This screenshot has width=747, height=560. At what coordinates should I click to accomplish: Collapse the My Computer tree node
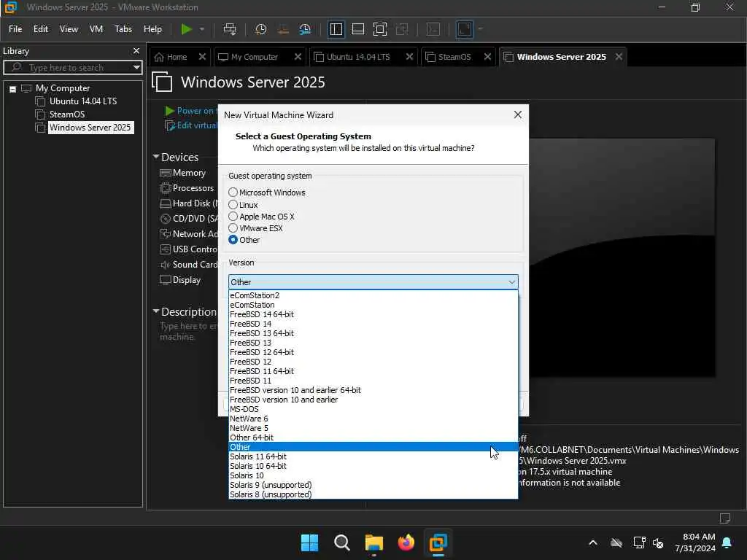point(13,89)
